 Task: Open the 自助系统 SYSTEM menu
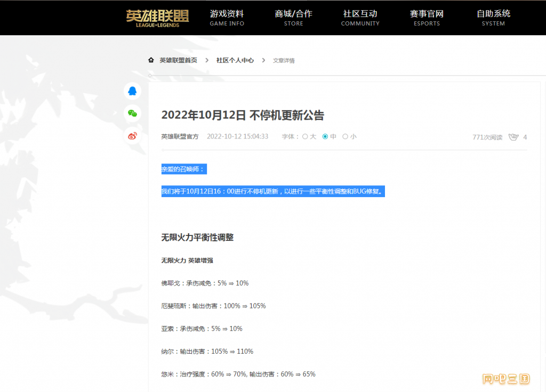(x=493, y=18)
